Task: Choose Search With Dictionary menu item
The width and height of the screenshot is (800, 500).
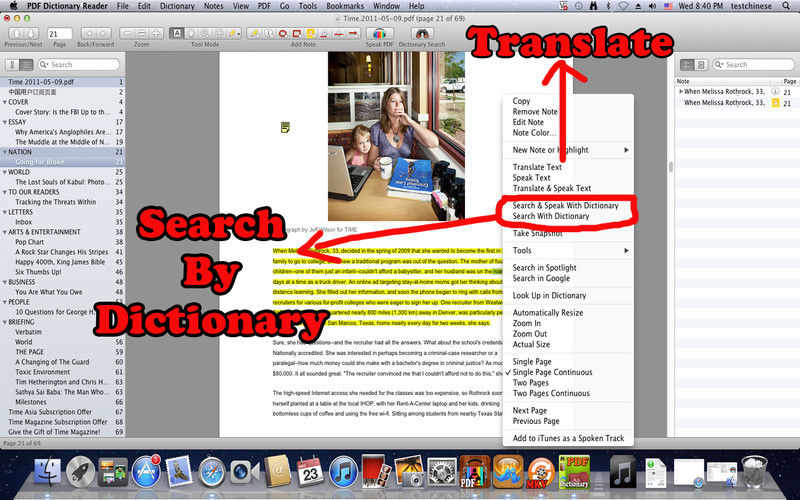Action: point(551,216)
